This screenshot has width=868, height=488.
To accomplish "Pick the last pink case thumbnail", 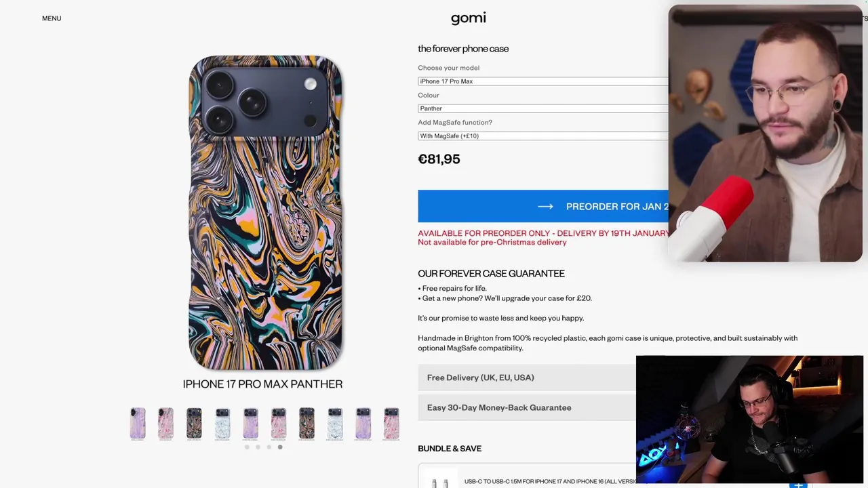I will pyautogui.click(x=391, y=424).
